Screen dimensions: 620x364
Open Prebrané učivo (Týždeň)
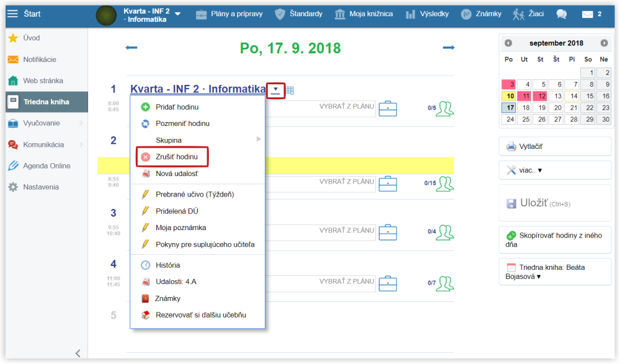[x=198, y=194]
